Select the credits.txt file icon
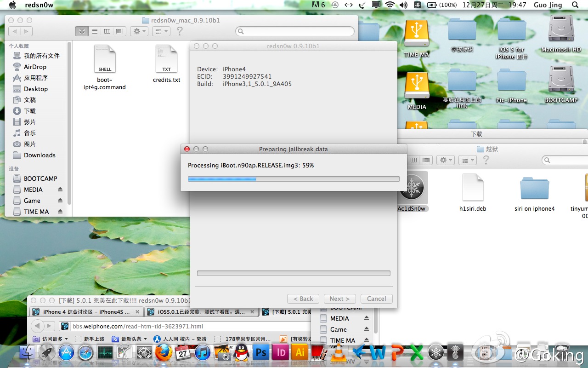 (166, 59)
